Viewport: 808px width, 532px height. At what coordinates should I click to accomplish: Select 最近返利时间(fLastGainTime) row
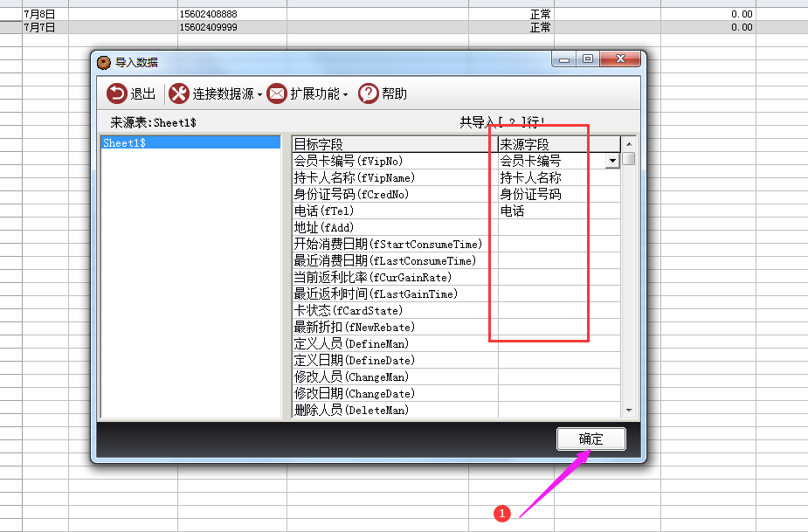pyautogui.click(x=395, y=294)
